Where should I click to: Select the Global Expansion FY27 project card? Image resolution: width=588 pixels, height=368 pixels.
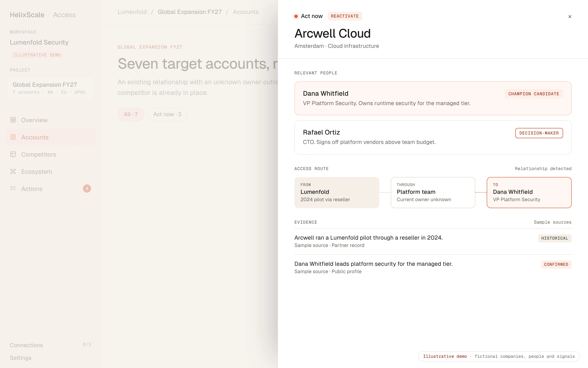(51, 88)
